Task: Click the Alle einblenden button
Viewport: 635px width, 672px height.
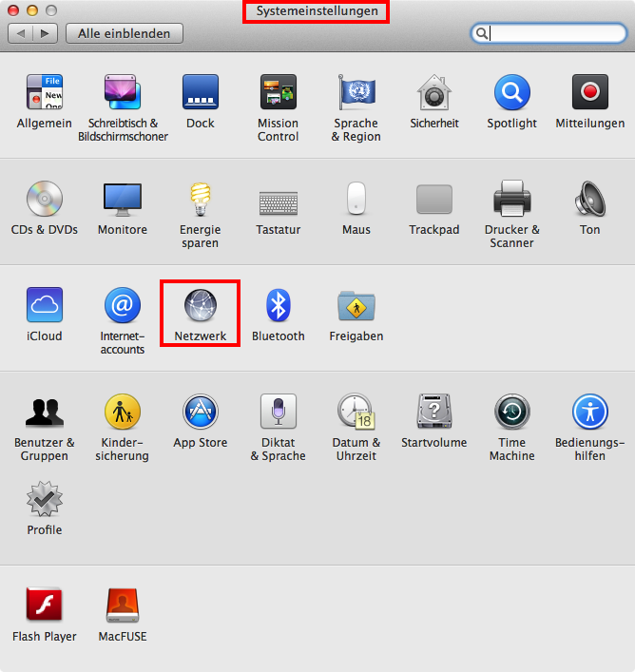Action: point(125,33)
